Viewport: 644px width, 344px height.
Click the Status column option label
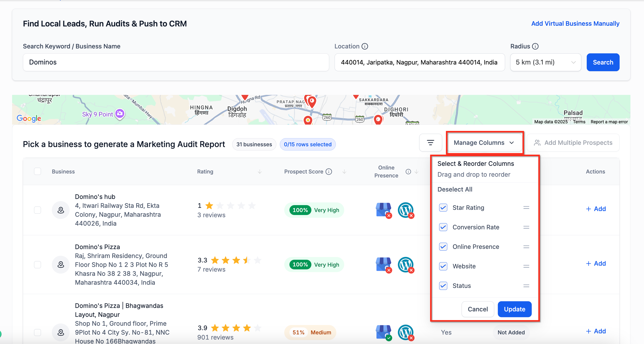click(461, 286)
